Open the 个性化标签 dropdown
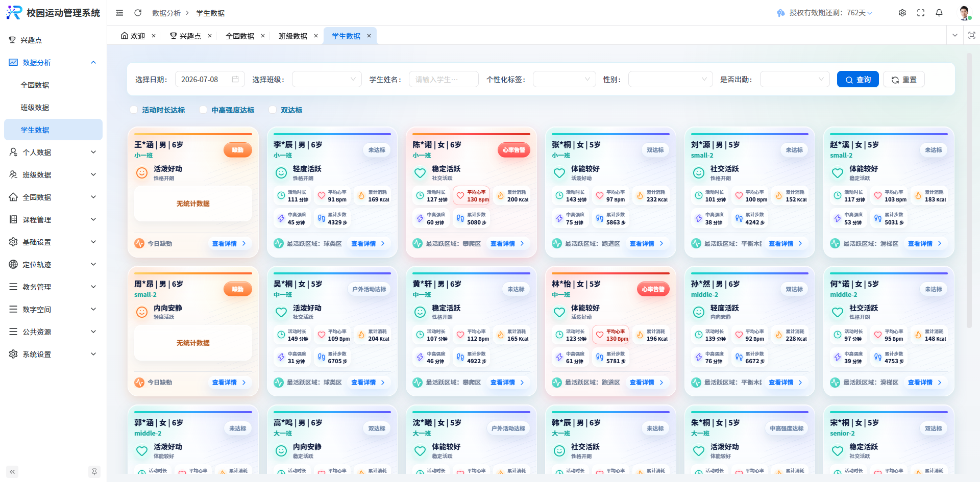The image size is (980, 482). [x=564, y=79]
